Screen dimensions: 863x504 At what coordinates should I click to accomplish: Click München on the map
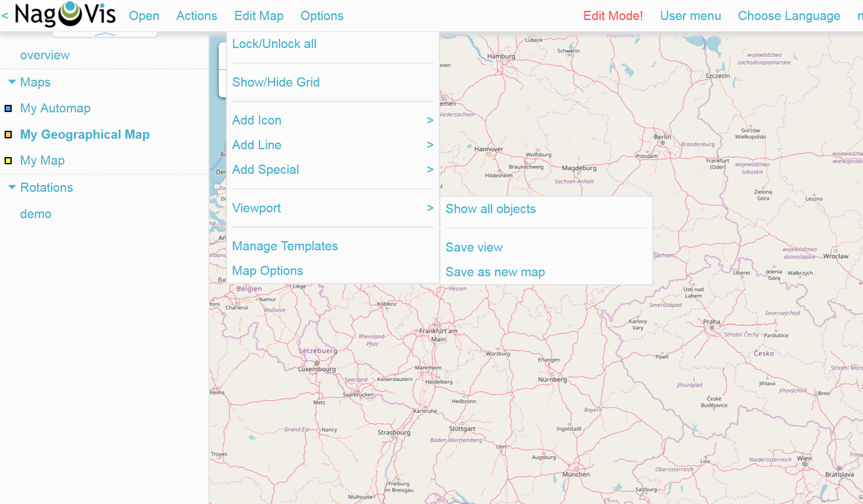pos(576,474)
